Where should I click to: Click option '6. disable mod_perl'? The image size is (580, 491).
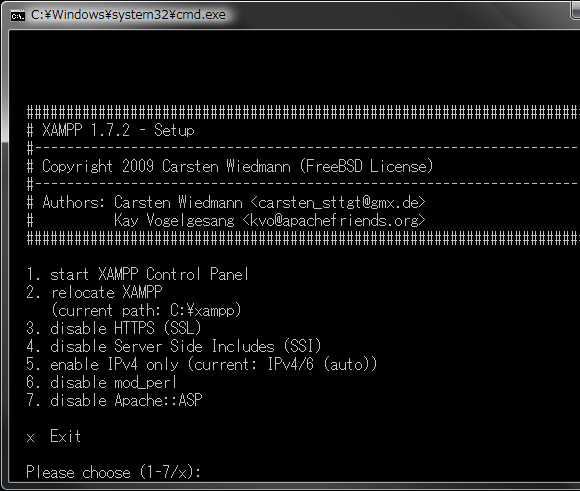[101, 383]
